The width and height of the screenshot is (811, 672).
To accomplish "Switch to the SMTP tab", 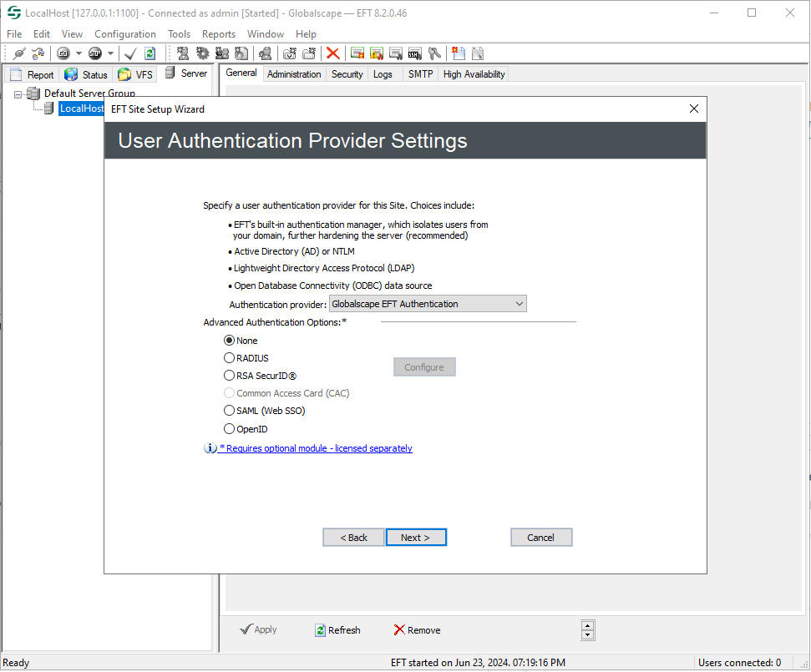I will pos(420,74).
